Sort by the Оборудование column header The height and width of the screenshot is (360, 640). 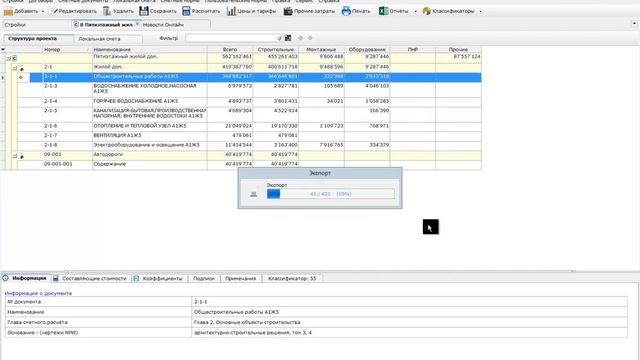367,49
